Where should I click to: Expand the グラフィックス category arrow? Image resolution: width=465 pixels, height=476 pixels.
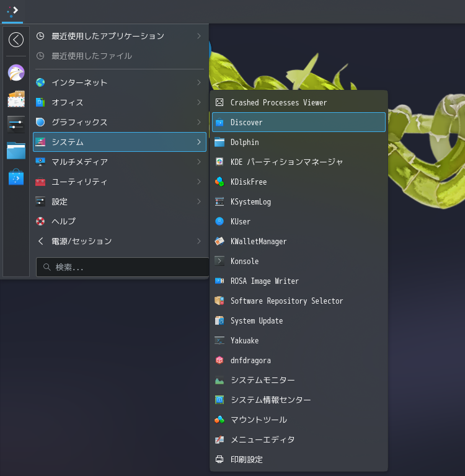click(x=199, y=122)
